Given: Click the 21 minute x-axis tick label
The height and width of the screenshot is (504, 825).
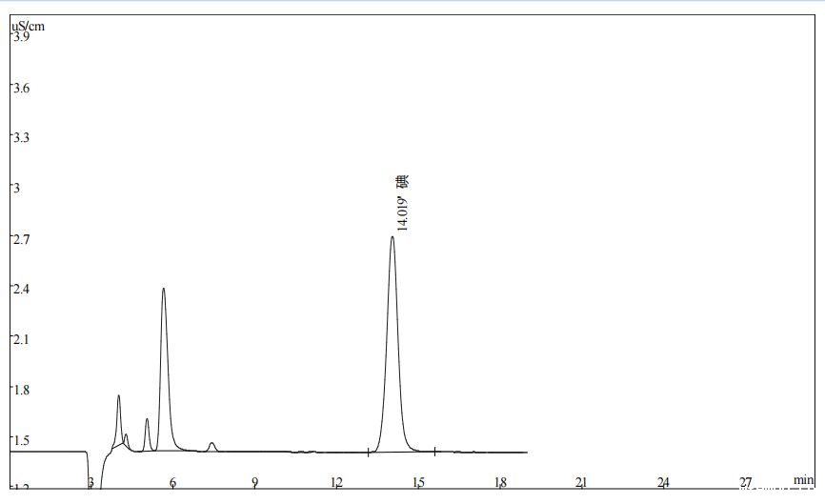Looking at the screenshot, I should coord(581,483).
